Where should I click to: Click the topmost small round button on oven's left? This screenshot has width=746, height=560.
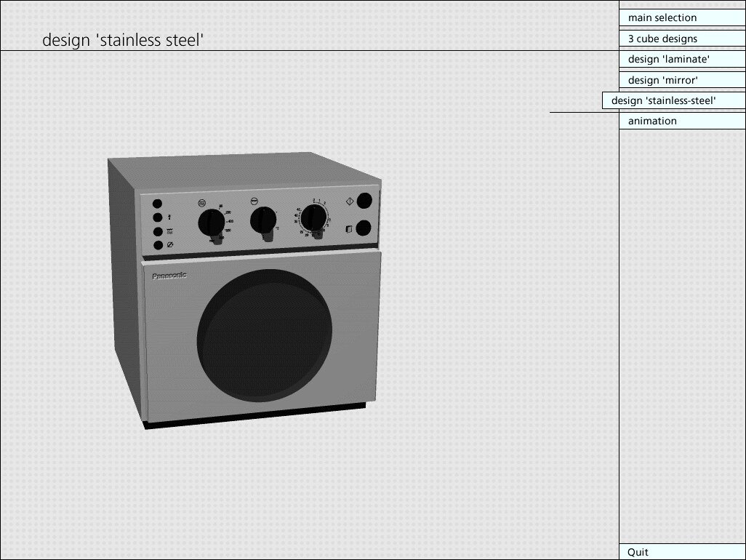[158, 204]
